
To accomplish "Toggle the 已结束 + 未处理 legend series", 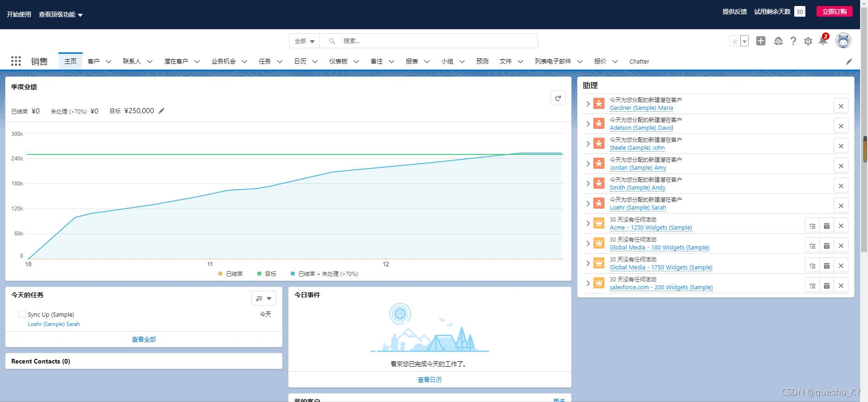I will pos(324,274).
